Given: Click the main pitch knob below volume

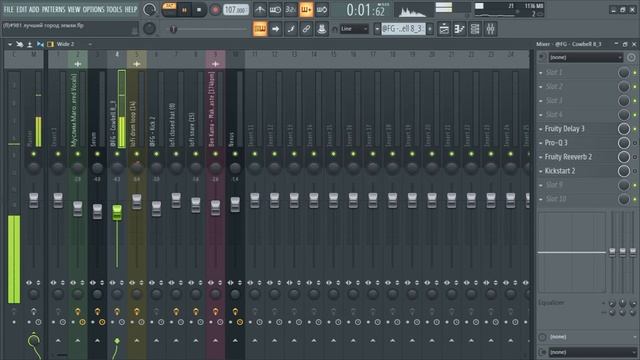Looking at the screenshot, I should pyautogui.click(x=149, y=28).
